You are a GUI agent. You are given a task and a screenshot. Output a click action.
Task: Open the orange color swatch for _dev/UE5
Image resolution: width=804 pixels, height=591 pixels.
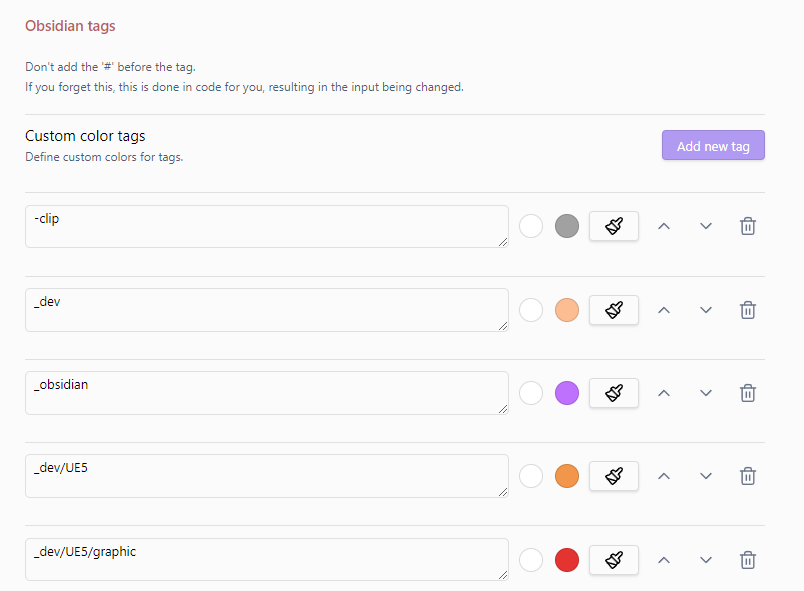pos(567,476)
